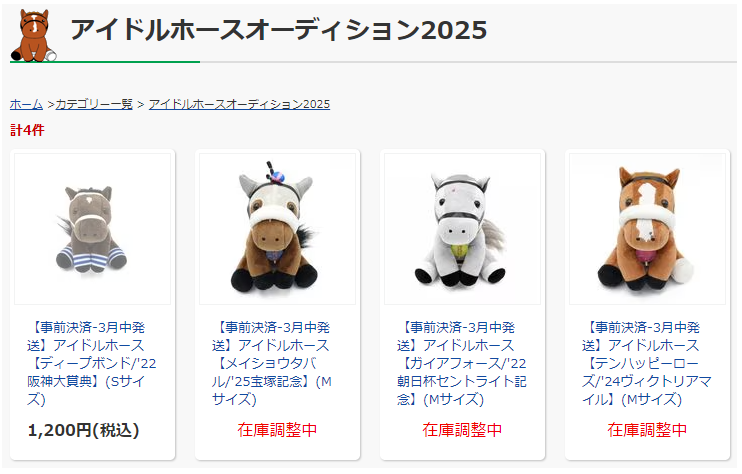Click the 計4件 result count text

click(27, 130)
